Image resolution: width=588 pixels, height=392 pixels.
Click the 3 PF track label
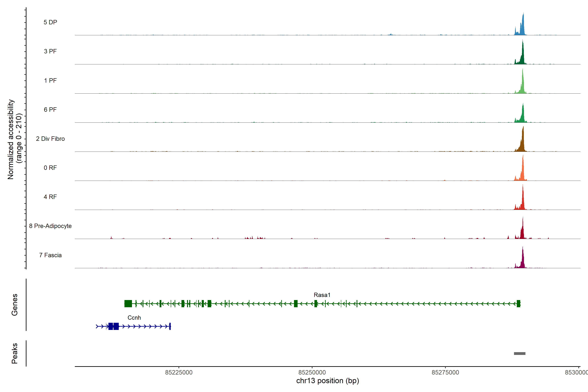pos(50,51)
